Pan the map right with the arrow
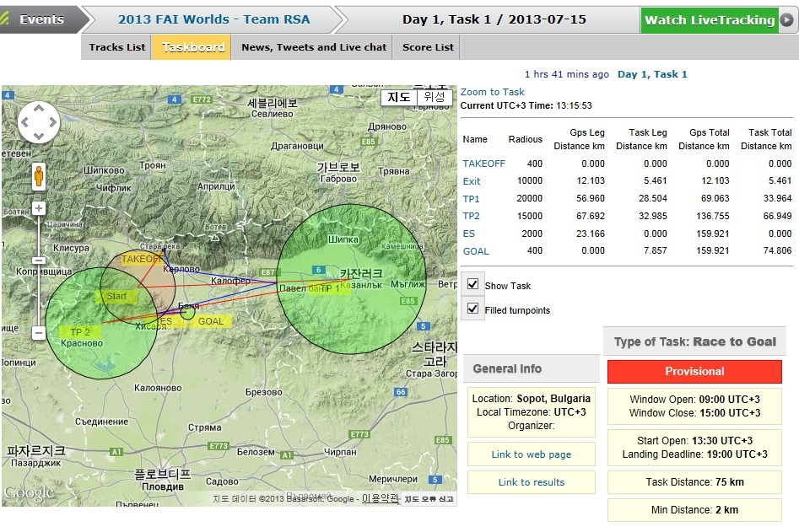799x532 pixels. click(53, 123)
